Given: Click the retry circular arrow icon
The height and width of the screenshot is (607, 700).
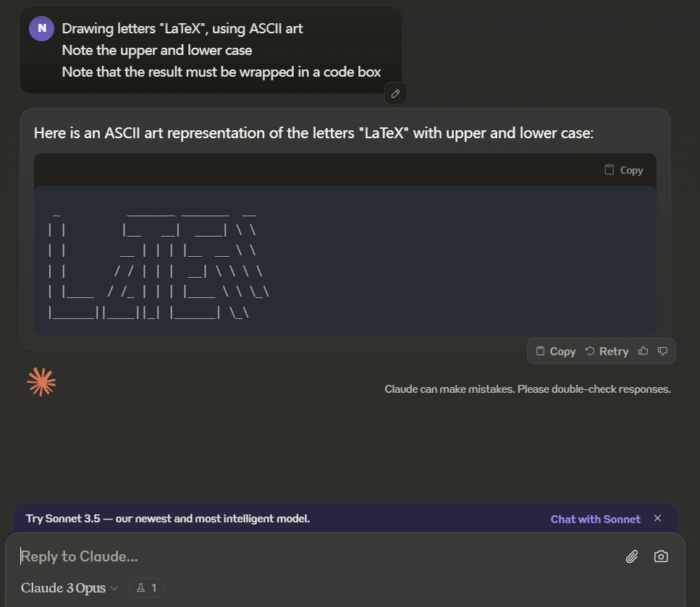Looking at the screenshot, I should 590,351.
